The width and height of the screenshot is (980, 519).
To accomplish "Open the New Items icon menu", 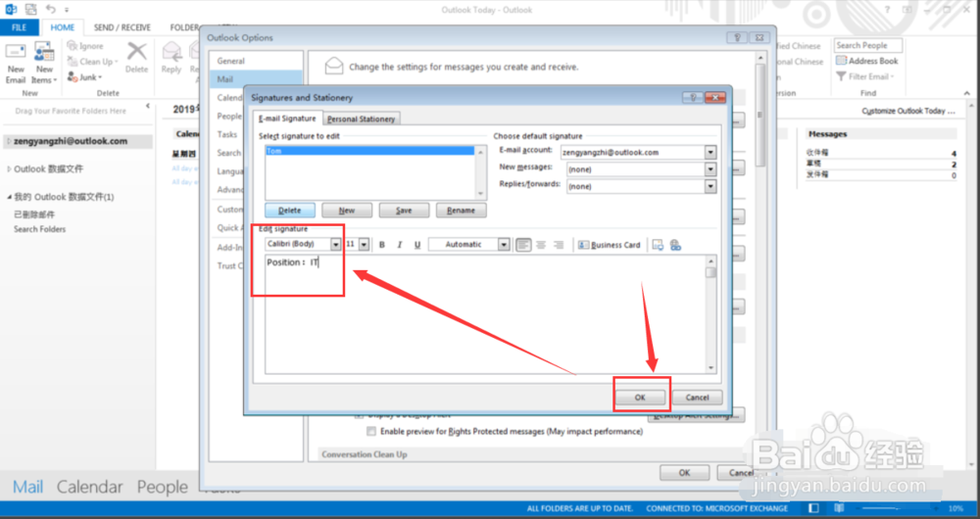I will click(44, 63).
